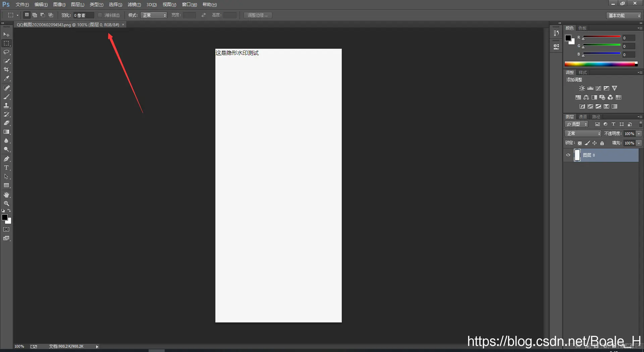This screenshot has width=644, height=352.
Task: Select the Move tool
Action: pyautogui.click(x=6, y=35)
